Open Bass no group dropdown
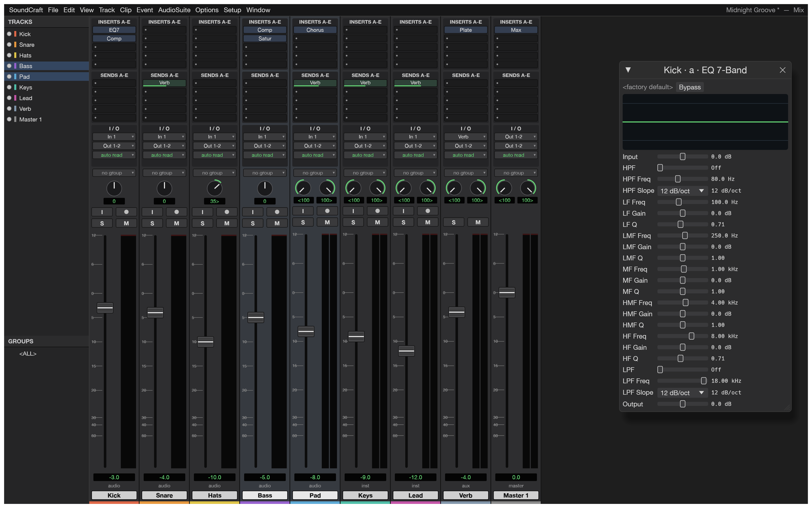812x508 pixels. click(265, 173)
